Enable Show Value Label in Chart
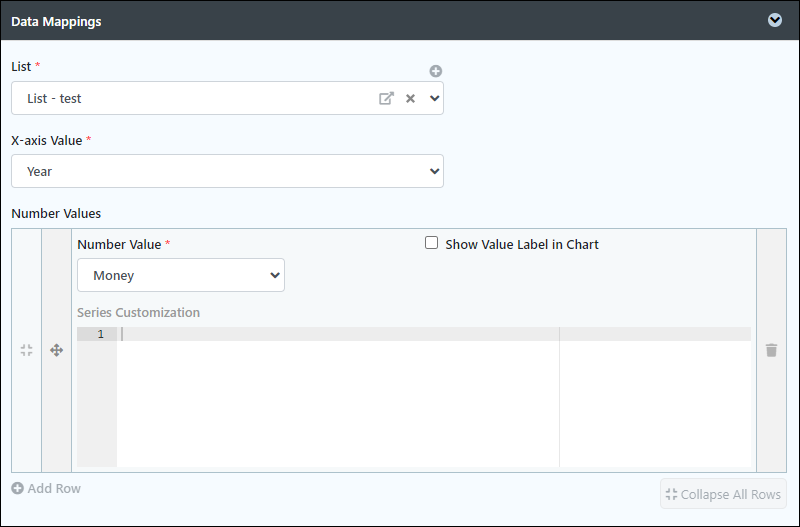 [x=432, y=243]
